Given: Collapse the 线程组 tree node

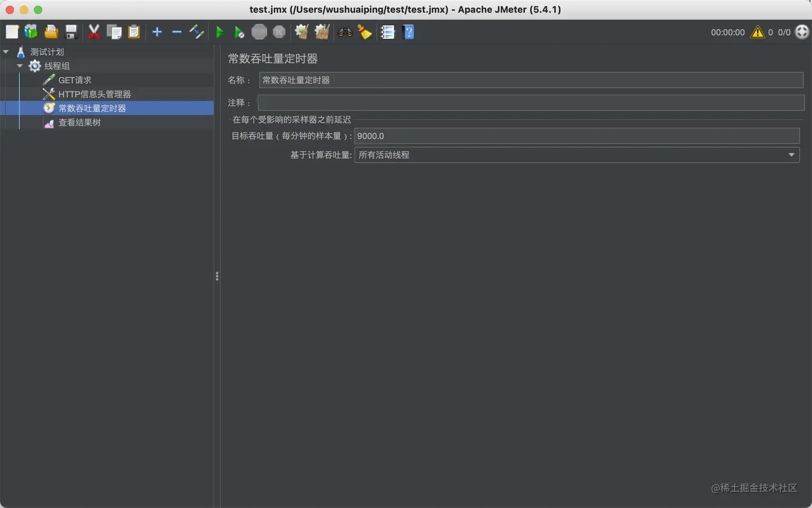Looking at the screenshot, I should [20, 66].
